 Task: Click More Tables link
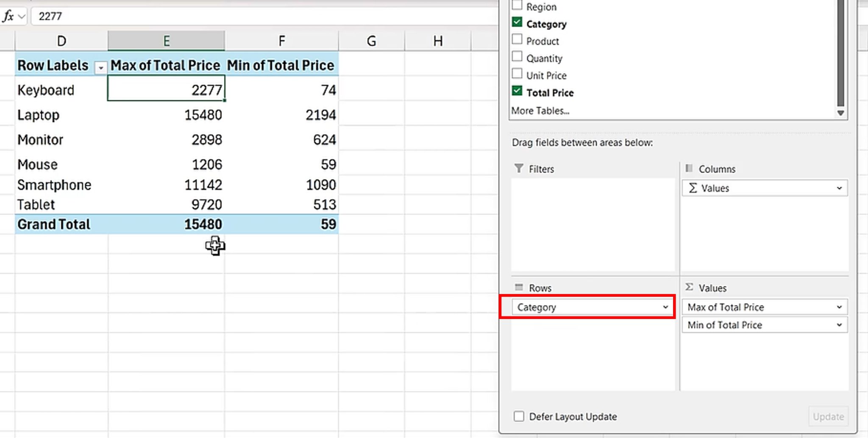540,111
